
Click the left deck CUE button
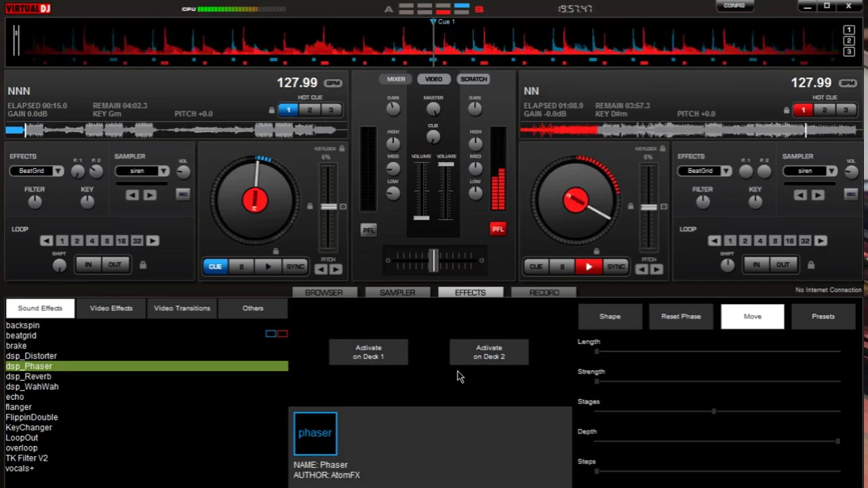click(215, 266)
